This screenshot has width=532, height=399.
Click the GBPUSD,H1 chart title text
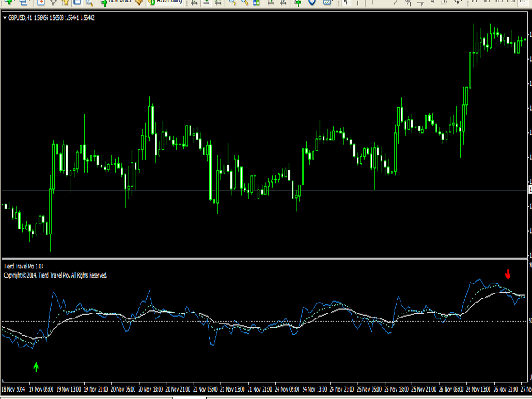pyautogui.click(x=21, y=18)
